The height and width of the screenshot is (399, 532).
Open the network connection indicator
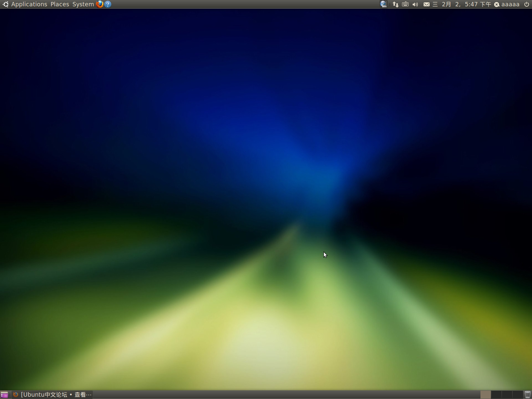click(395, 4)
